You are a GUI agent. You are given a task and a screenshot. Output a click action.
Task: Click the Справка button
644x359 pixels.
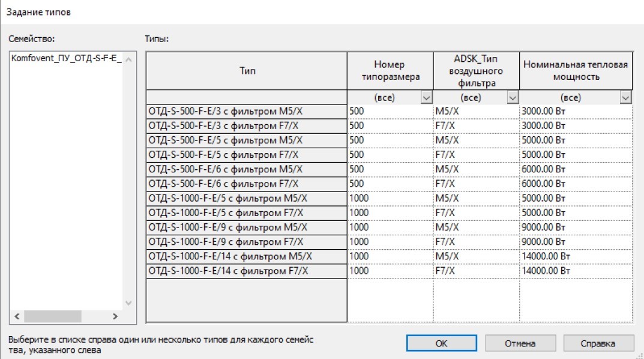click(598, 343)
